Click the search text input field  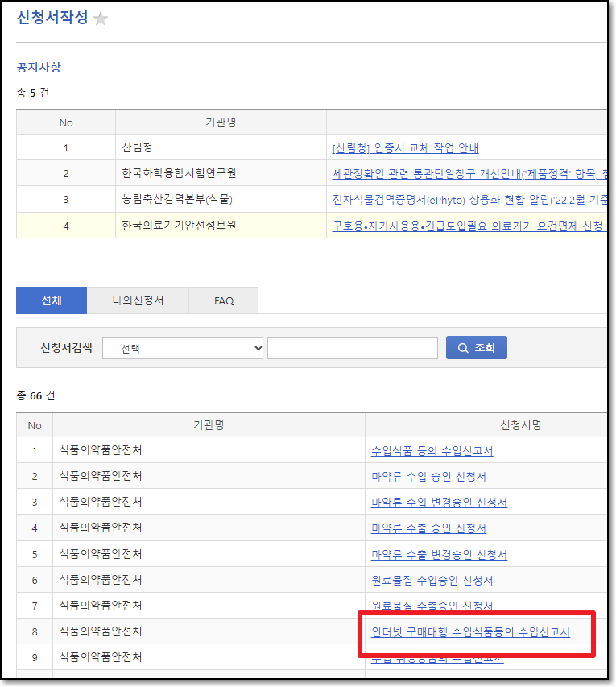pyautogui.click(x=353, y=348)
